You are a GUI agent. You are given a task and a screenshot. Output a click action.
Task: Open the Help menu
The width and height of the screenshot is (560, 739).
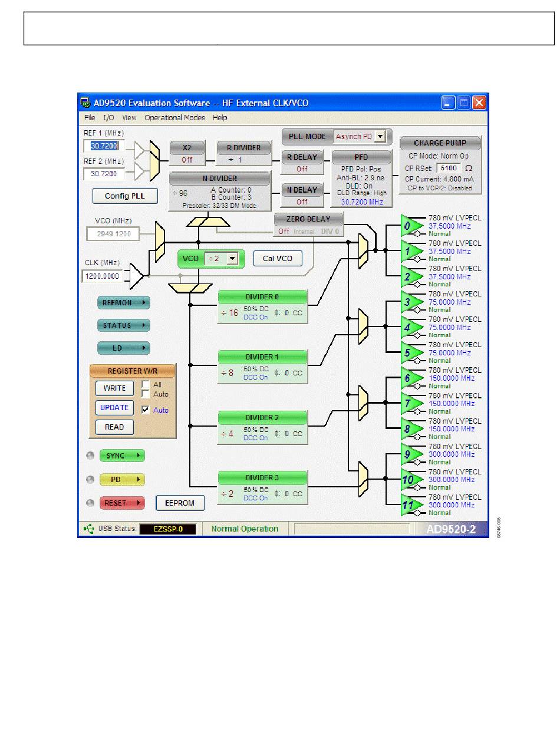pyautogui.click(x=220, y=118)
